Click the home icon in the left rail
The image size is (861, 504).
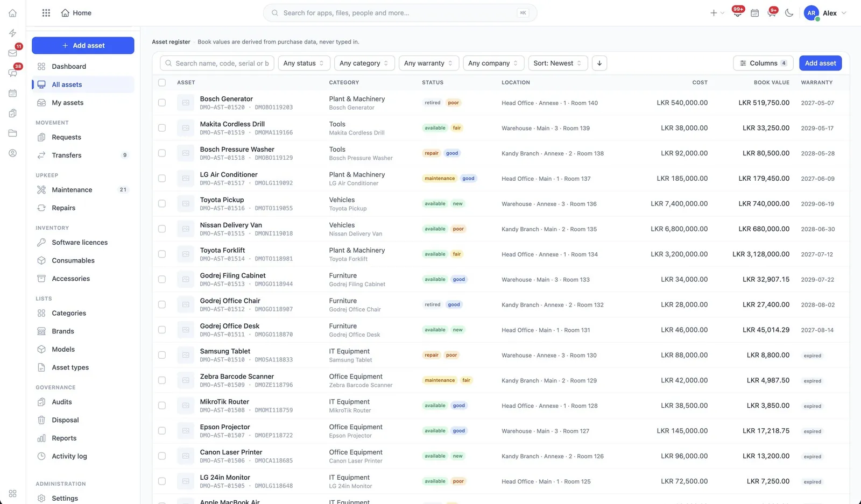tap(12, 13)
